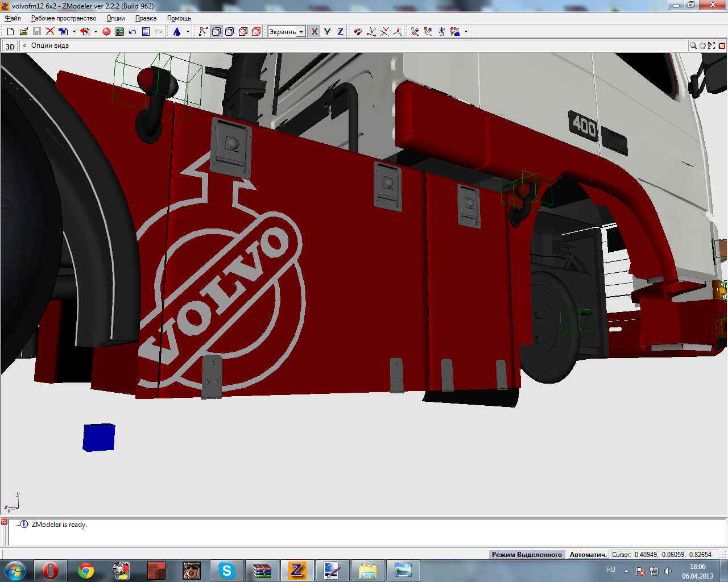Screen dimensions: 728x582
Task: Expand the Import button dropdown arrow
Action: (x=74, y=32)
